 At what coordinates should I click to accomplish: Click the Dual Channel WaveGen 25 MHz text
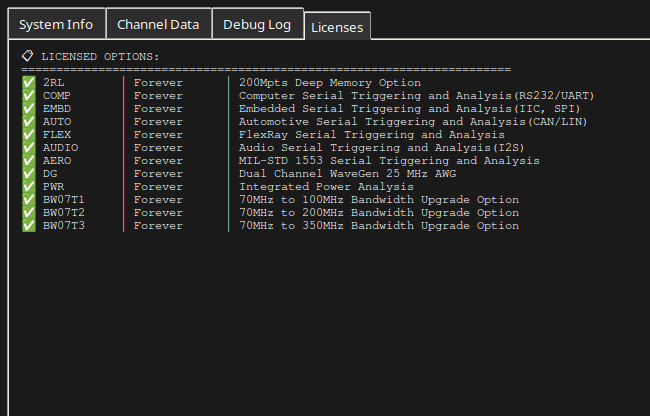(x=333, y=174)
